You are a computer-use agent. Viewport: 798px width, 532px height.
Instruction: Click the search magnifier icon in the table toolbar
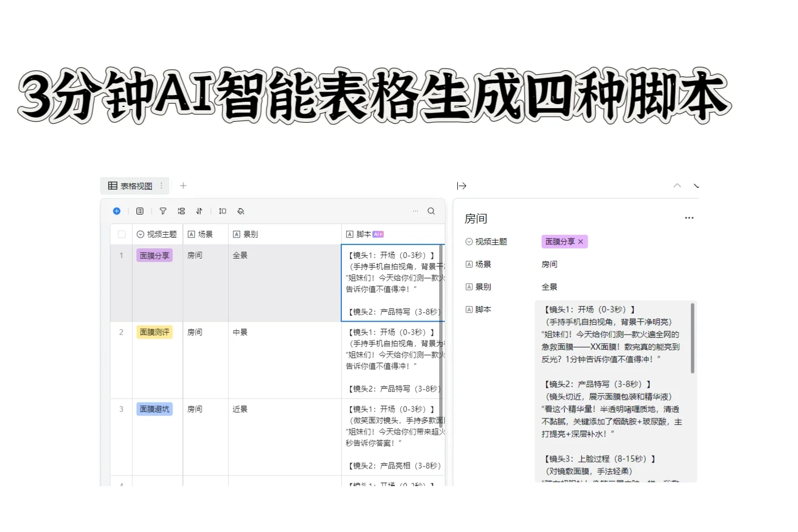431,211
